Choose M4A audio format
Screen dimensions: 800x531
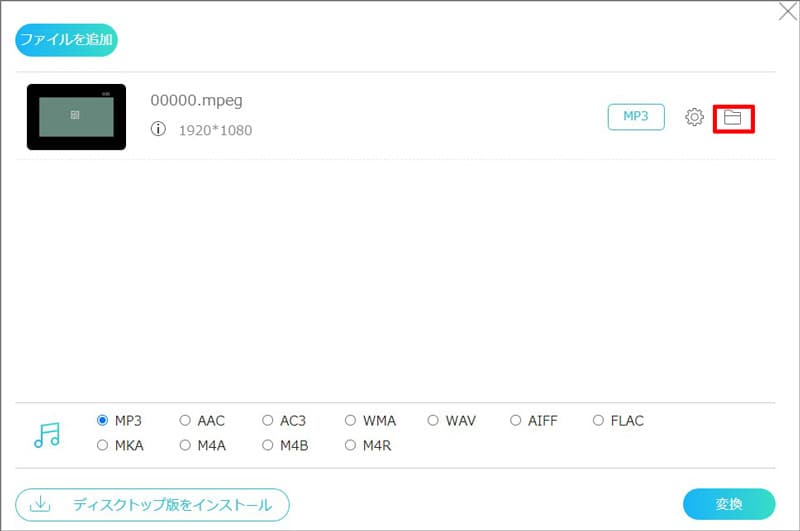pyautogui.click(x=184, y=446)
